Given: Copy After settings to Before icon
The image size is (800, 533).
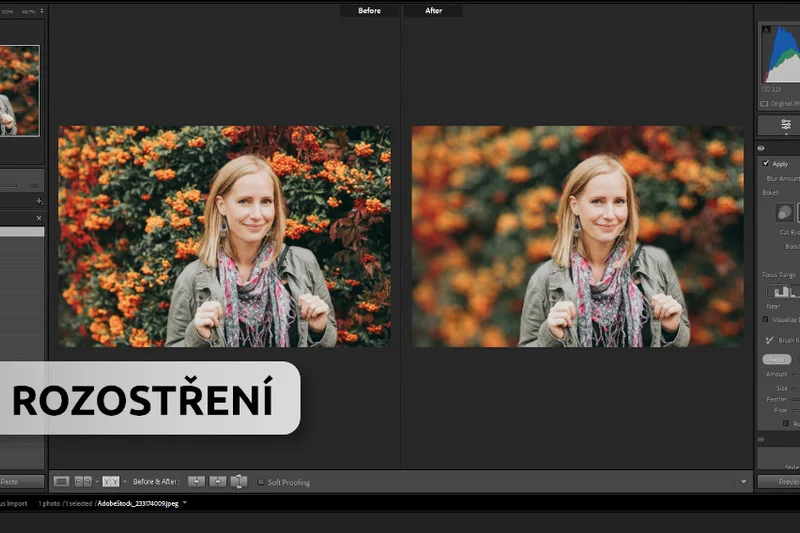Looking at the screenshot, I should 218,481.
